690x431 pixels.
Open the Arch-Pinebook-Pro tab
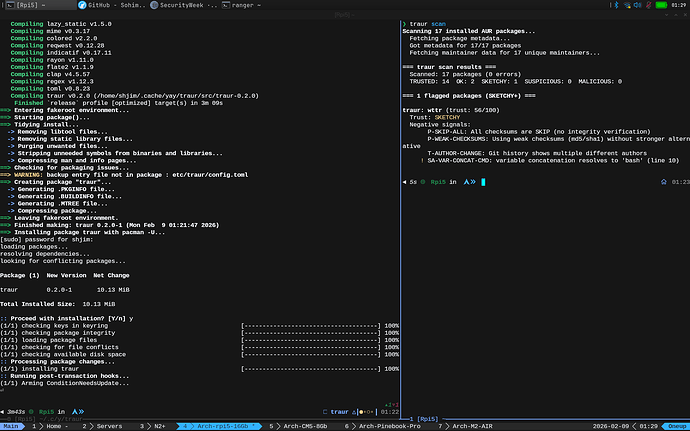[392, 425]
